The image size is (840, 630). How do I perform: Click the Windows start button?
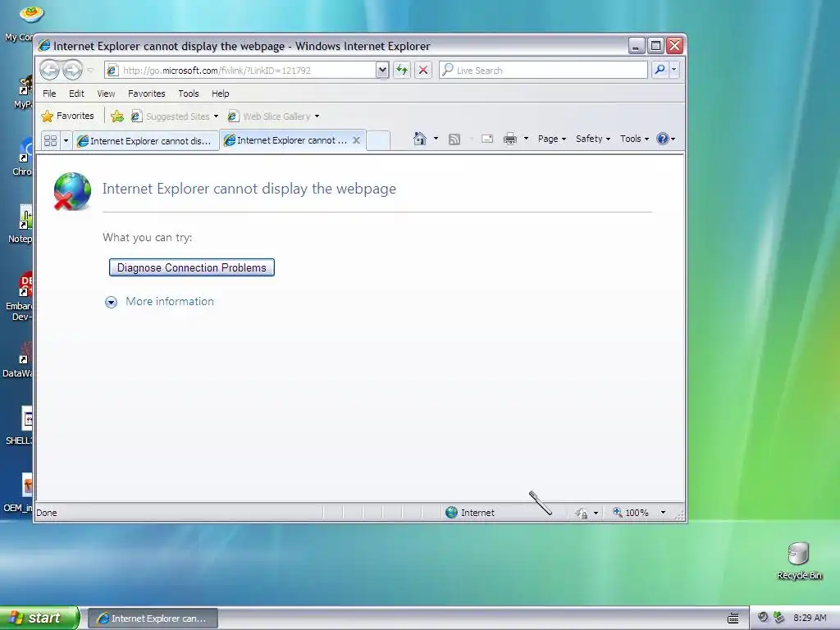point(39,618)
